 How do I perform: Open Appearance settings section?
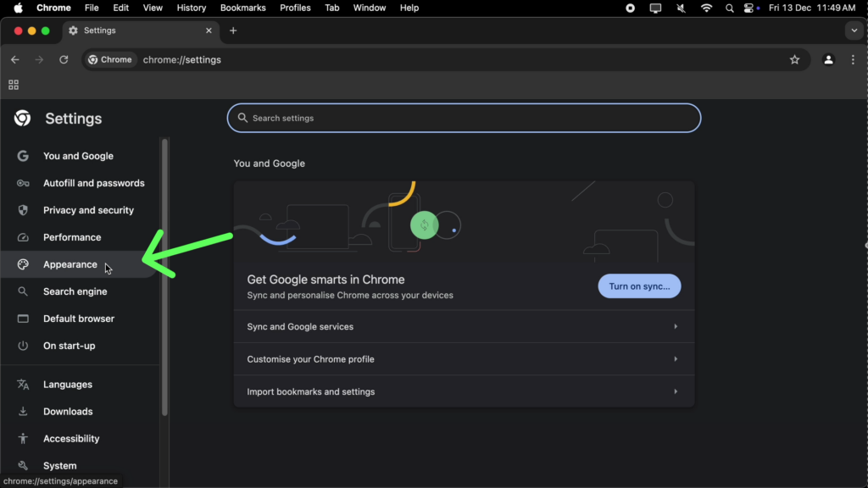tap(79, 264)
